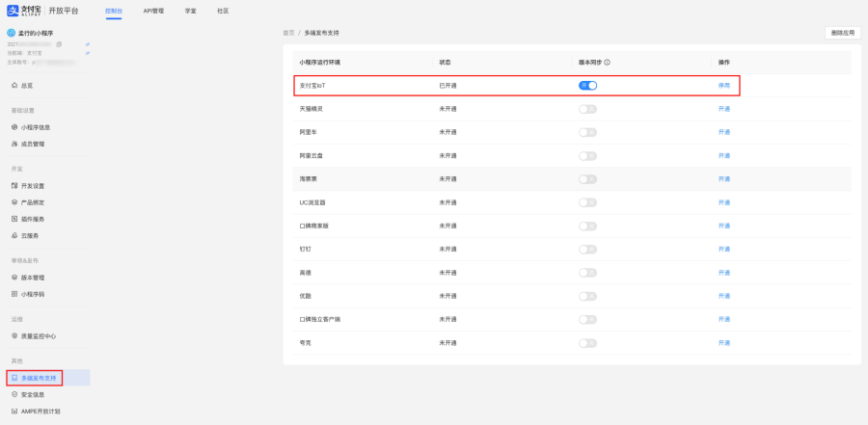Click 开通 for UC浏览器
This screenshot has height=425, width=868.
pos(724,202)
